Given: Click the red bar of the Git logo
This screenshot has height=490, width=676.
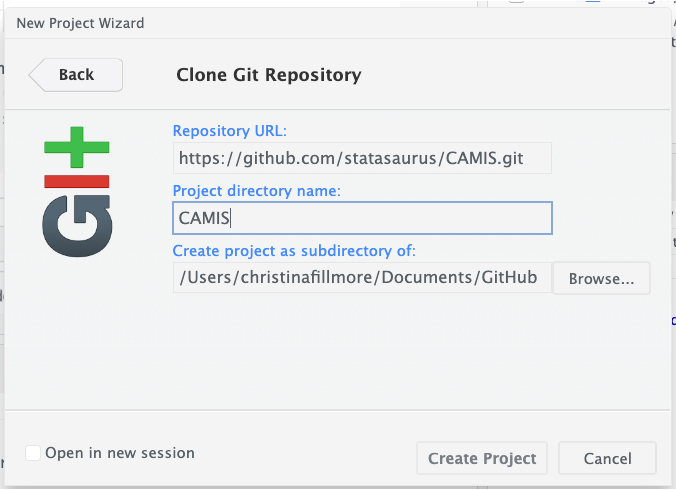Looking at the screenshot, I should (76, 181).
